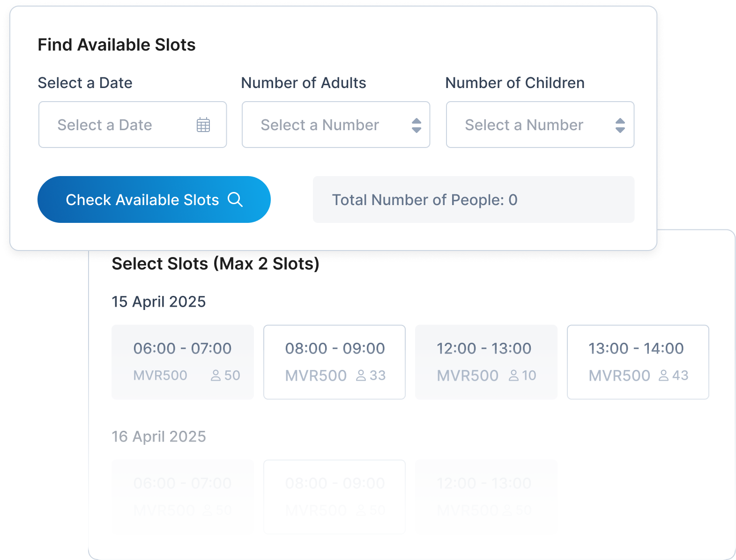Viewport: 736px width, 560px height.
Task: Click person icon in 08:00 - 09:00 slot
Action: tap(361, 376)
